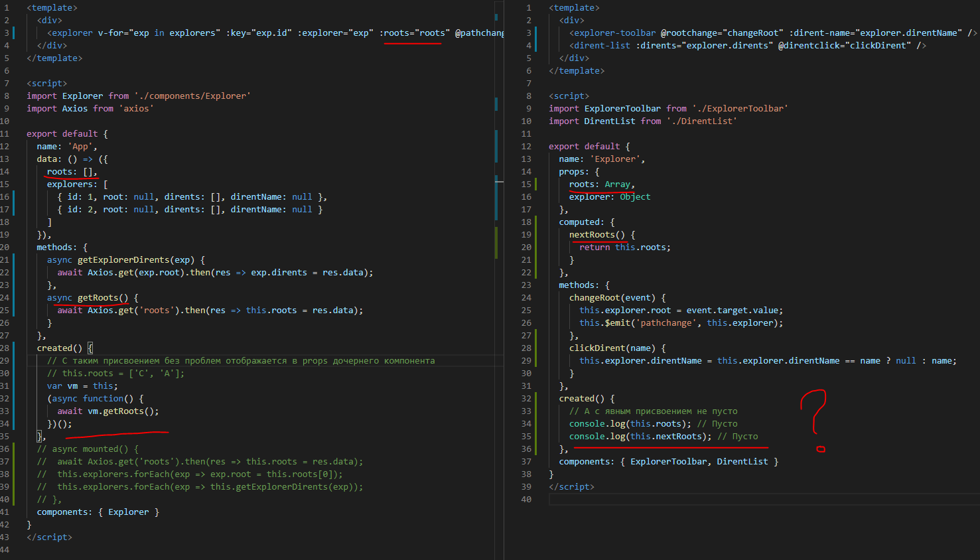Click the left editor's vertical scrollbar strip
The height and width of the screenshot is (560, 980).
pos(499,280)
